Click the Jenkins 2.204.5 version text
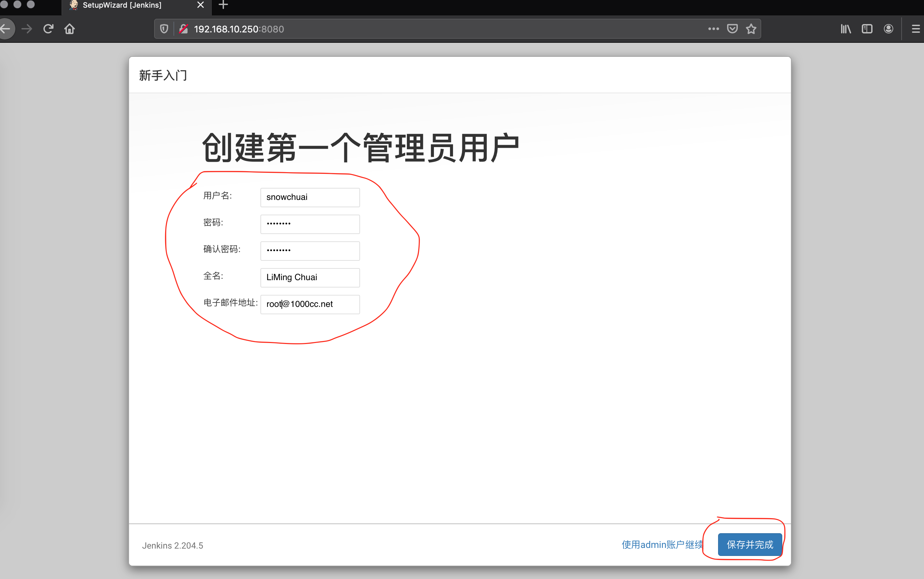Viewport: 924px width, 579px height. [173, 546]
